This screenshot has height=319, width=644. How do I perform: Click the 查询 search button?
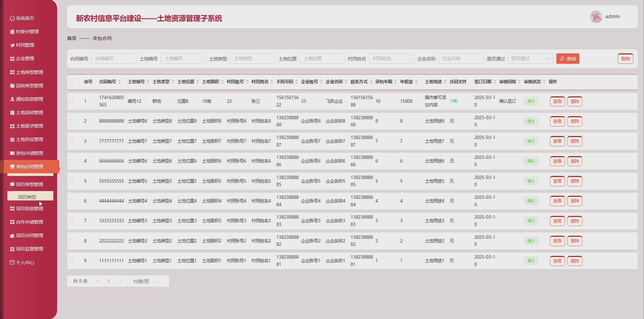(x=568, y=59)
